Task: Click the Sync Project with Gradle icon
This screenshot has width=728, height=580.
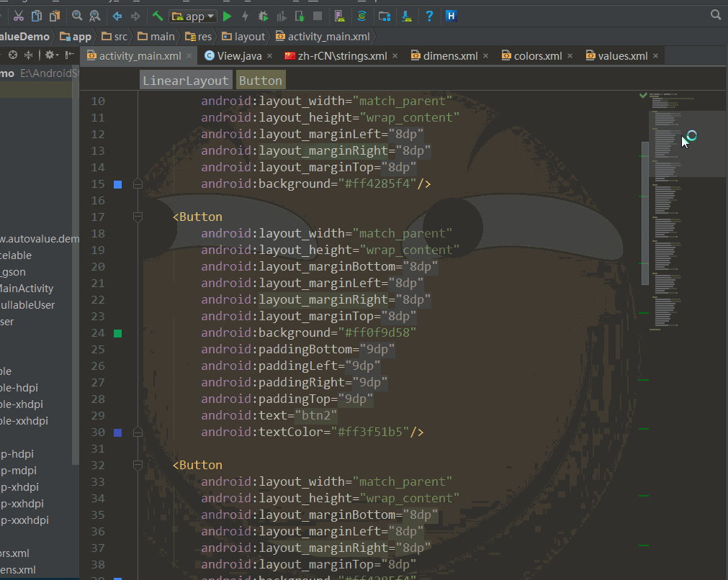Action: coord(361,17)
